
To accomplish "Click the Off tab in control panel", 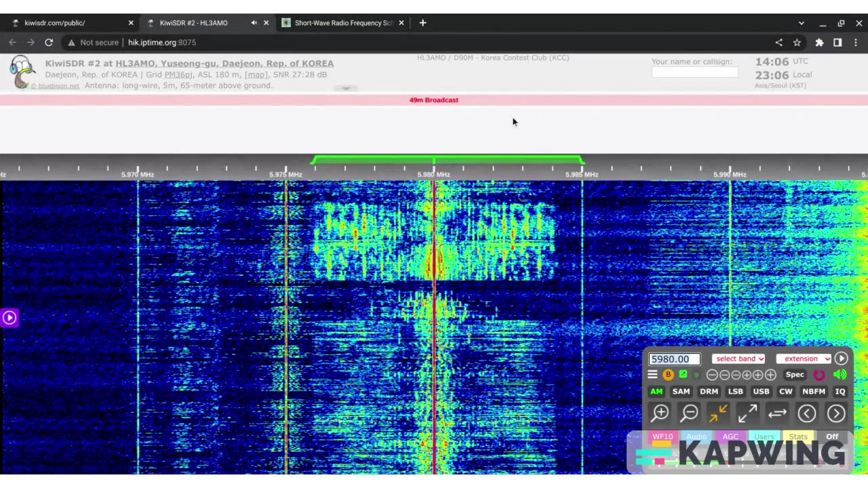I will tap(832, 436).
